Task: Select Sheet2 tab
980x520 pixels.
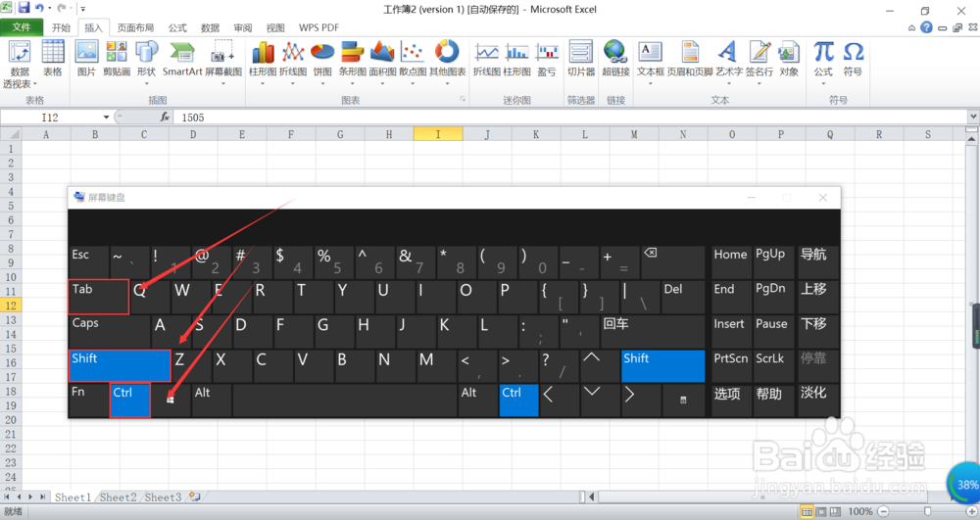Action: pos(119,496)
